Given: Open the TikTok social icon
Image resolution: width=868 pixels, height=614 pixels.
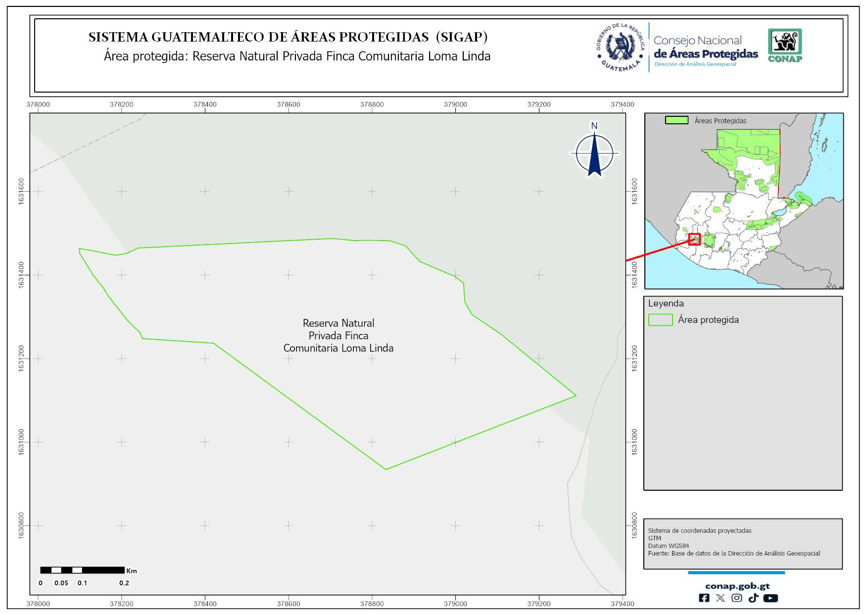Looking at the screenshot, I should 753,598.
